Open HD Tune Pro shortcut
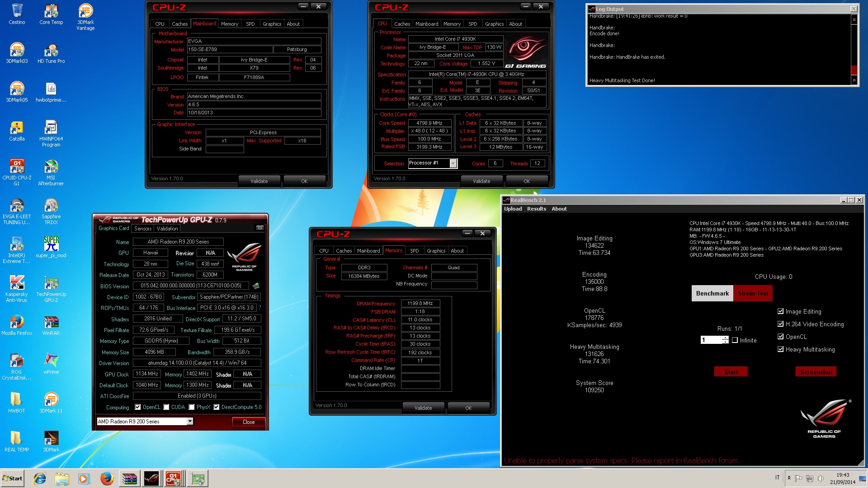The height and width of the screenshot is (488, 868). (51, 53)
